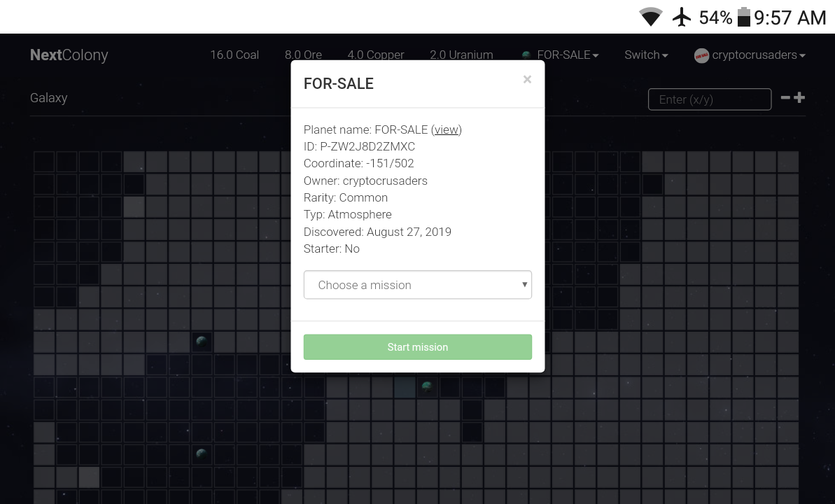Open the Switch dropdown menu

(x=645, y=55)
